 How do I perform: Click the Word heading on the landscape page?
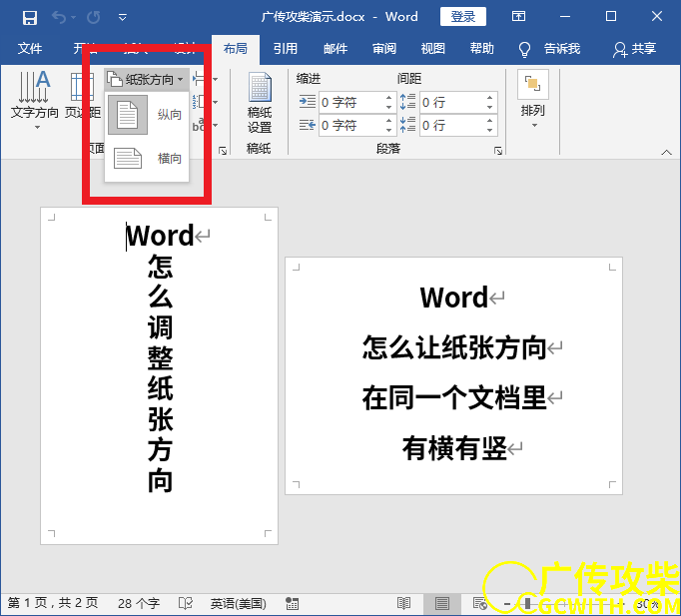click(454, 298)
